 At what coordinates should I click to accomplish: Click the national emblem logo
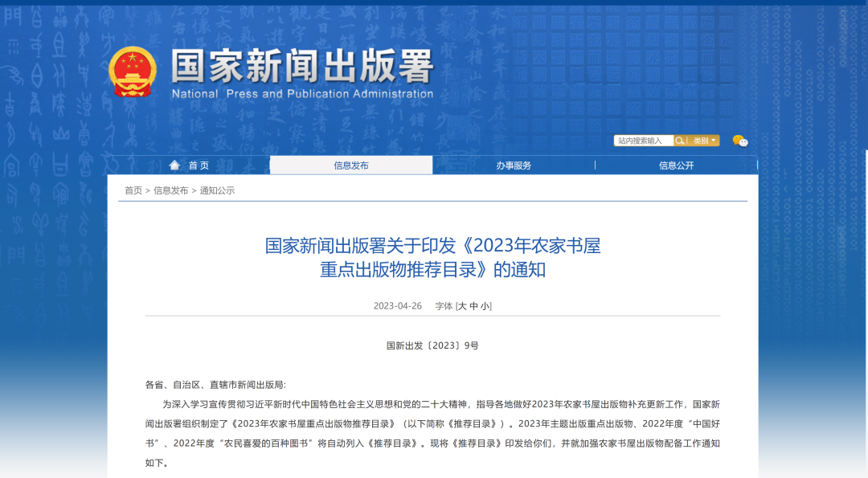(x=133, y=72)
